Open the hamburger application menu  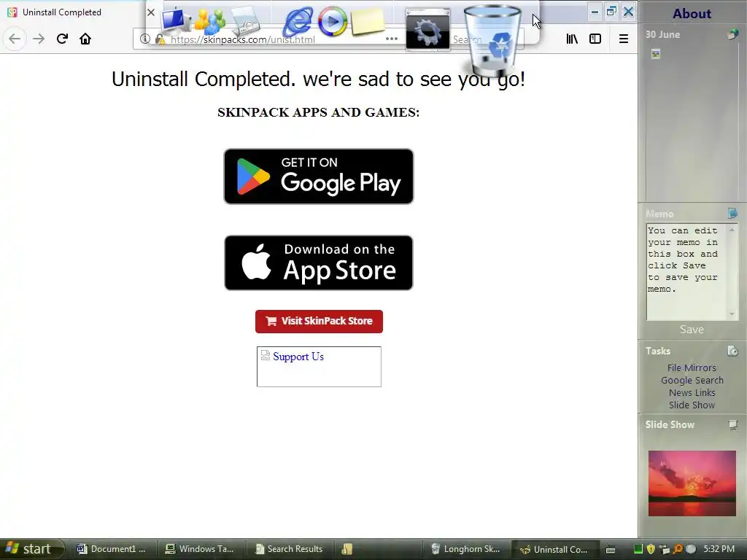(623, 39)
